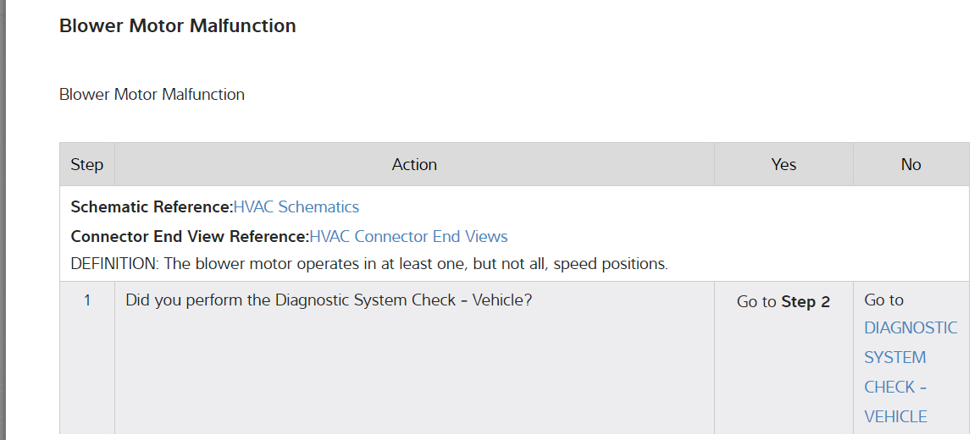Click the DIAGNOSTIC link word in No column

[911, 328]
